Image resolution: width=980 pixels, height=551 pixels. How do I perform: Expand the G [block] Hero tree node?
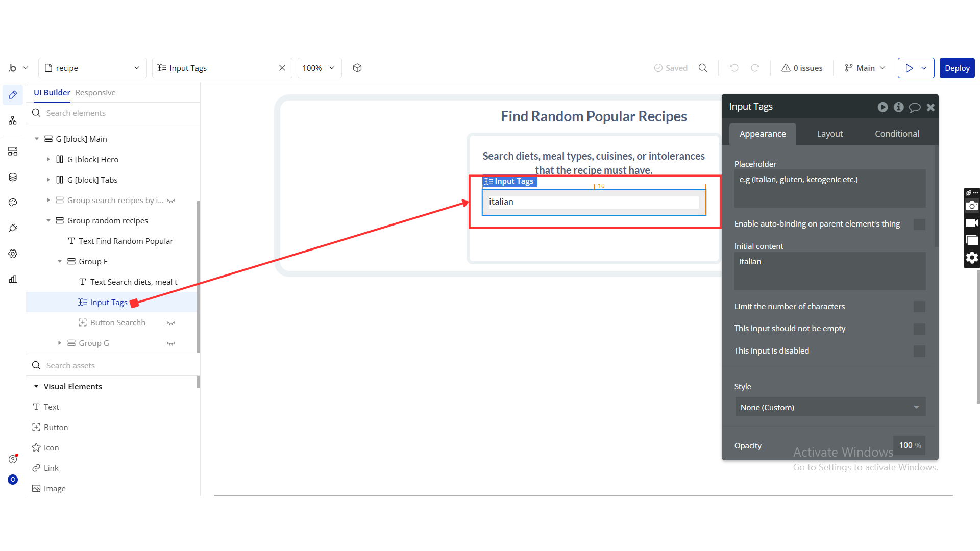48,159
